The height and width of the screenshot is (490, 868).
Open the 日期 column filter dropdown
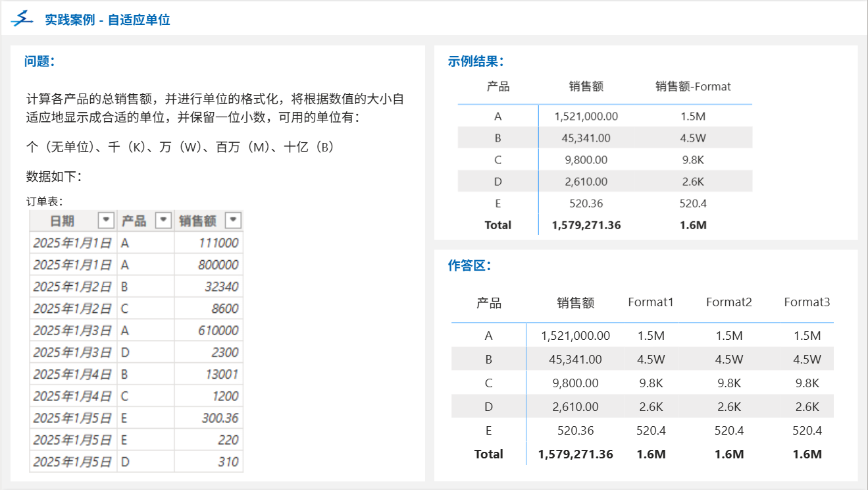click(105, 220)
